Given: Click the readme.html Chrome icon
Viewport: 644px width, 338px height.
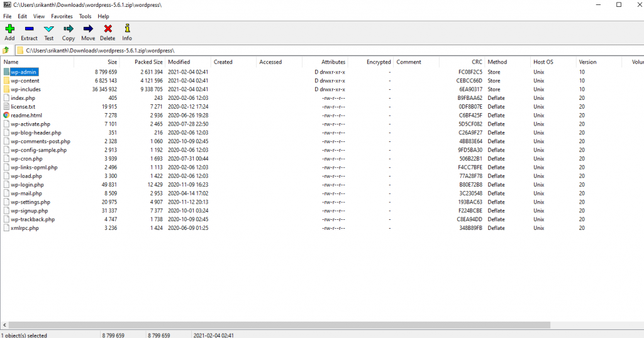Looking at the screenshot, I should pos(6,115).
